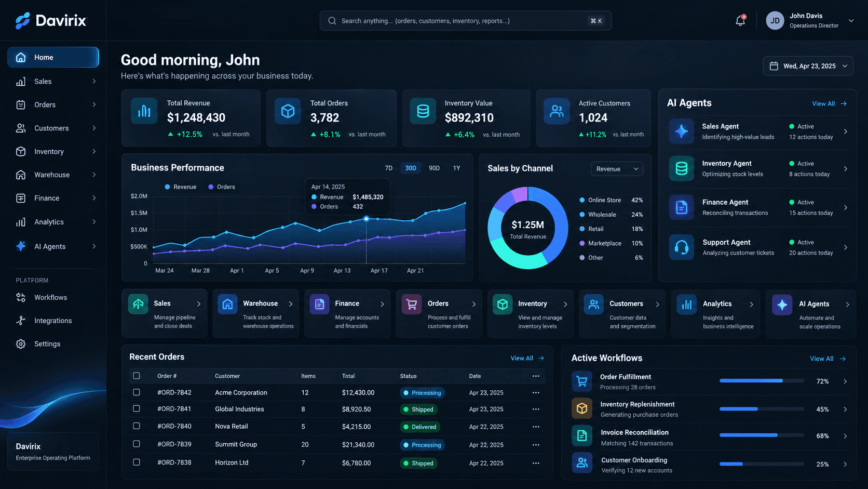The height and width of the screenshot is (489, 868).
Task: Expand the Inventory sidebar submenu
Action: coord(94,151)
